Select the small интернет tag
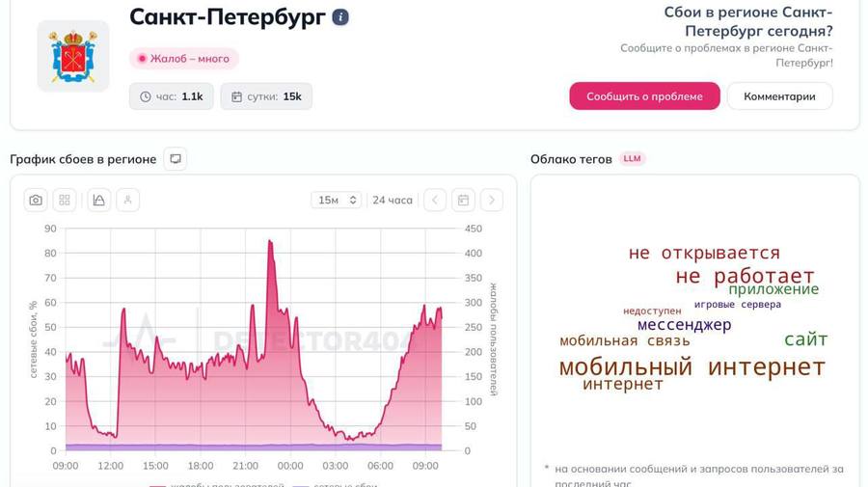Viewport: 868px width, 487px height. (x=623, y=384)
